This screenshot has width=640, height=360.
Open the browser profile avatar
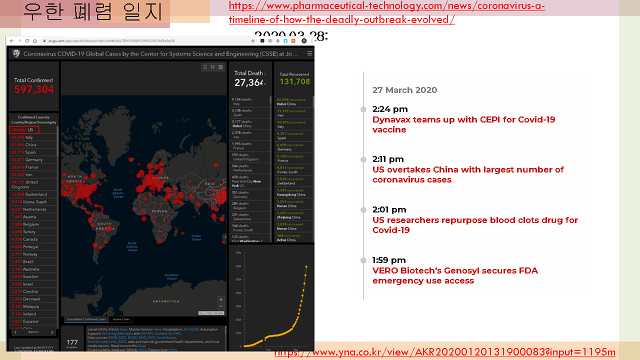[304, 41]
